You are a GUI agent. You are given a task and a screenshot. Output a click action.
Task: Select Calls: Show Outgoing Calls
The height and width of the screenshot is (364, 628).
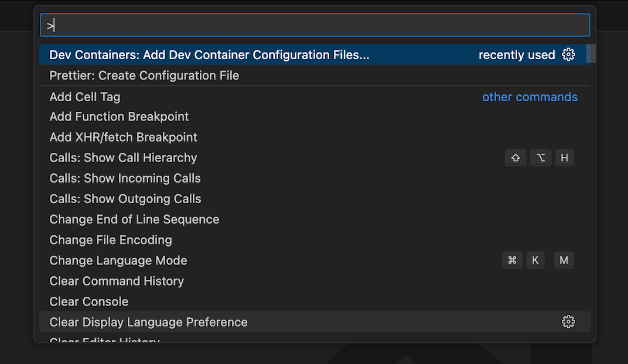point(315,199)
